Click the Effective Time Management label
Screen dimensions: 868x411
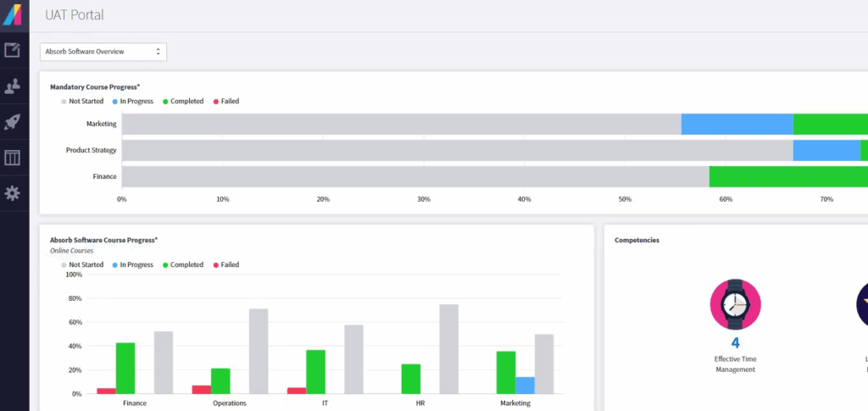tap(735, 364)
